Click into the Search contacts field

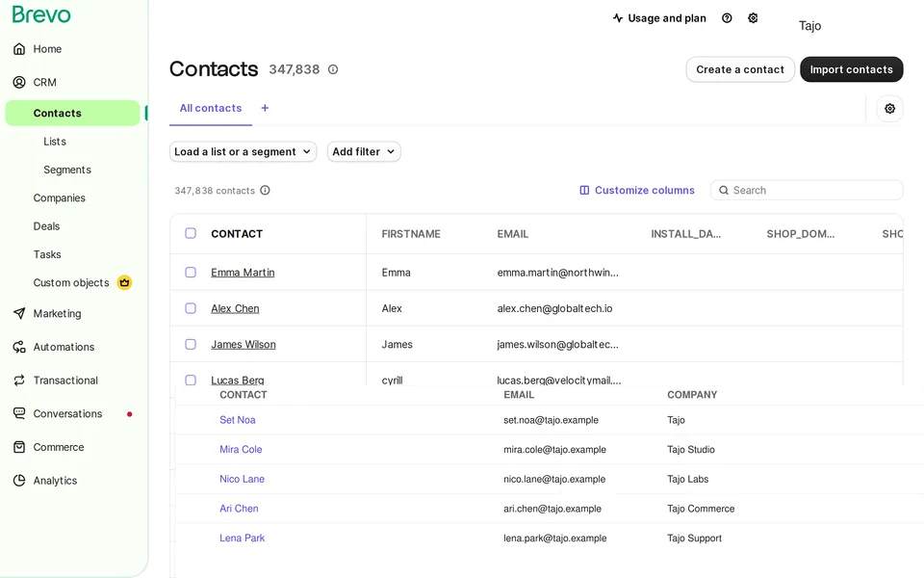807,191
